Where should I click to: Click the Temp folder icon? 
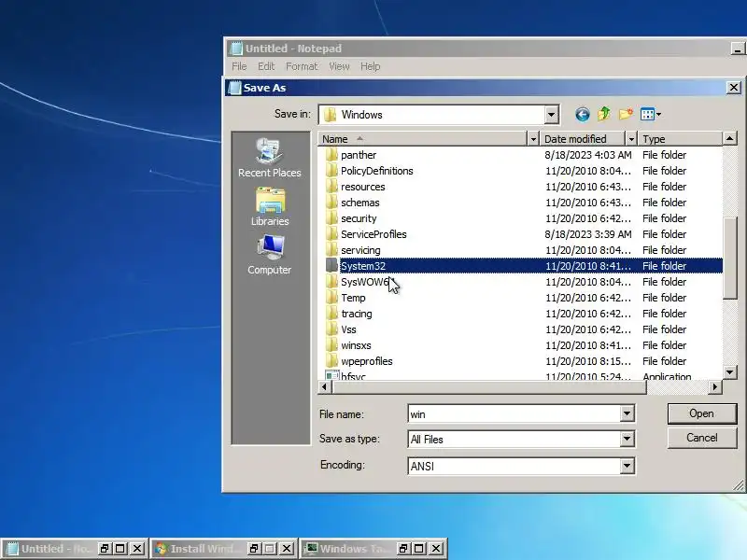(331, 298)
